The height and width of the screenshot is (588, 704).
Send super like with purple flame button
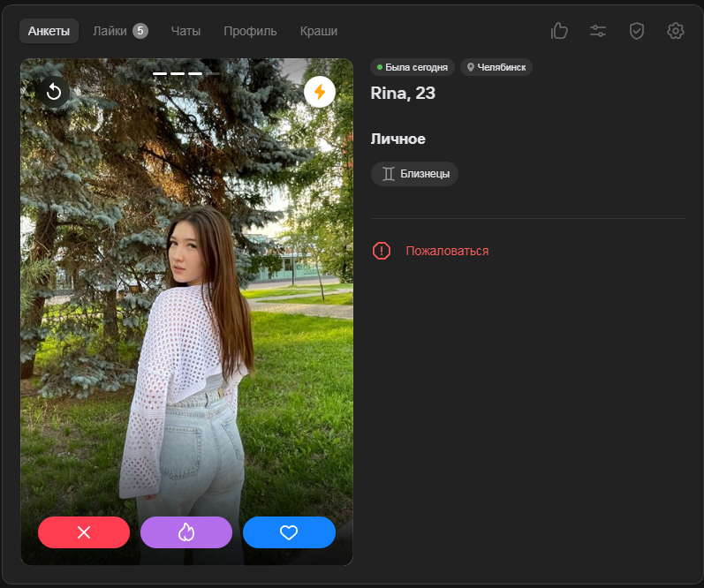coord(186,532)
